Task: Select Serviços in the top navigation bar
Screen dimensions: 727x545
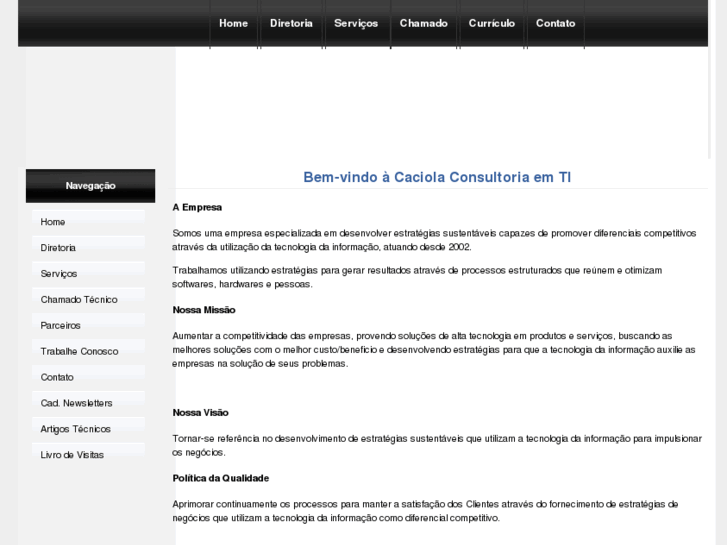Action: (356, 23)
